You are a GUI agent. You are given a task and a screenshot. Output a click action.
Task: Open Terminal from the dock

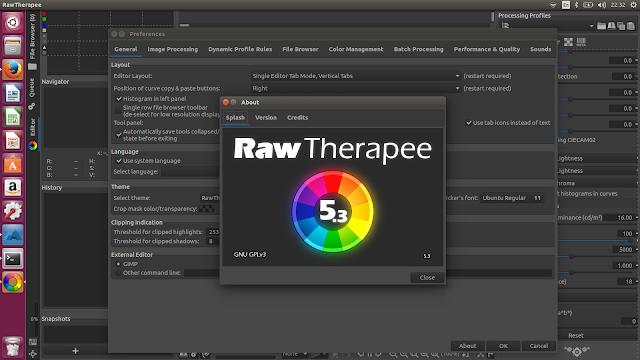coord(13,259)
